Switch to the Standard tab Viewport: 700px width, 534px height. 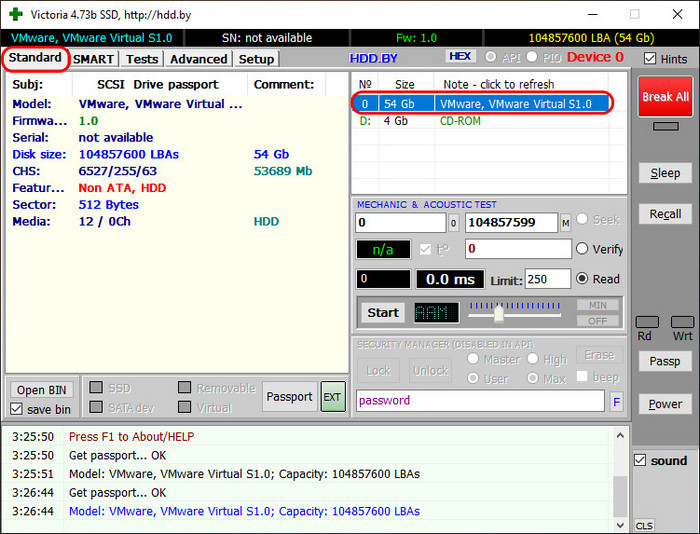[35, 58]
